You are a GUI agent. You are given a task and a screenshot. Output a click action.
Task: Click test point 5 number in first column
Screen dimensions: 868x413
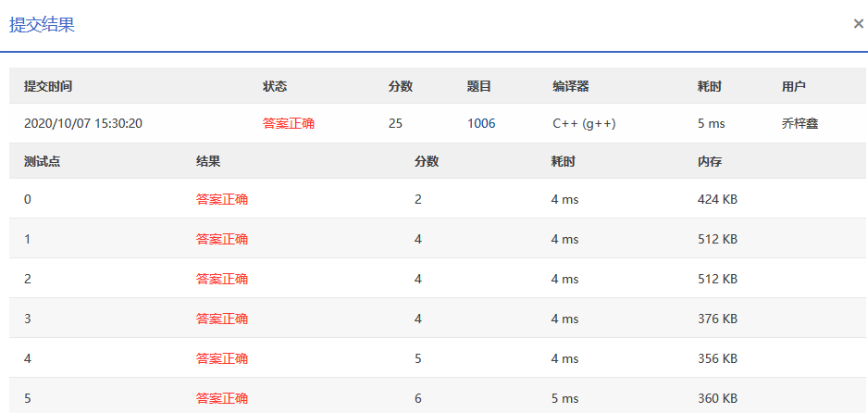pos(28,398)
